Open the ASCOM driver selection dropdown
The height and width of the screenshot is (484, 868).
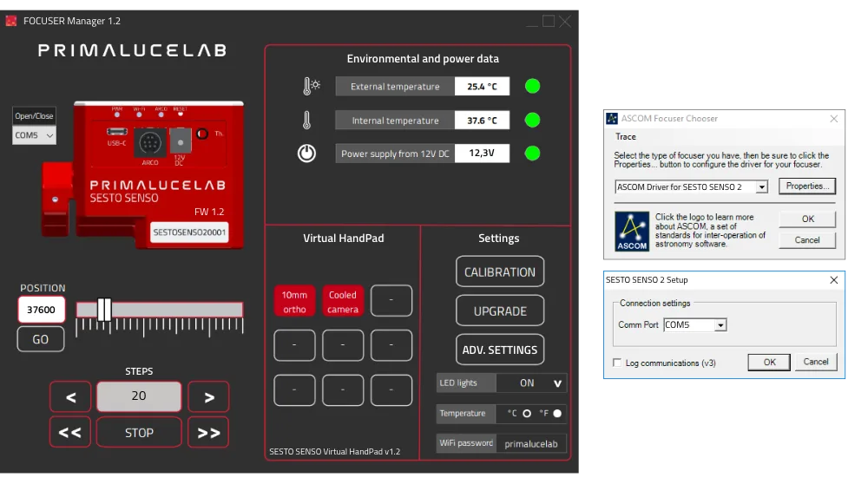click(x=761, y=186)
